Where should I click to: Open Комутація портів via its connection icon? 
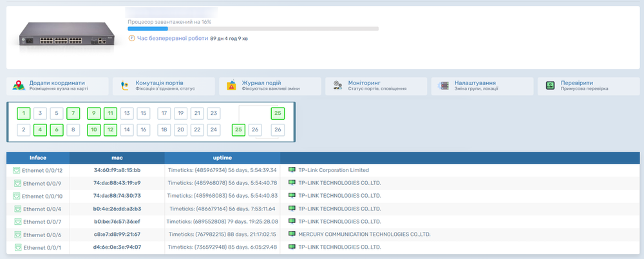coord(125,86)
